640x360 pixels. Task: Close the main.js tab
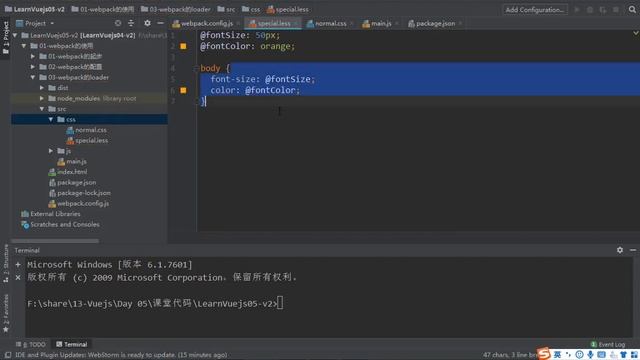[397, 24]
